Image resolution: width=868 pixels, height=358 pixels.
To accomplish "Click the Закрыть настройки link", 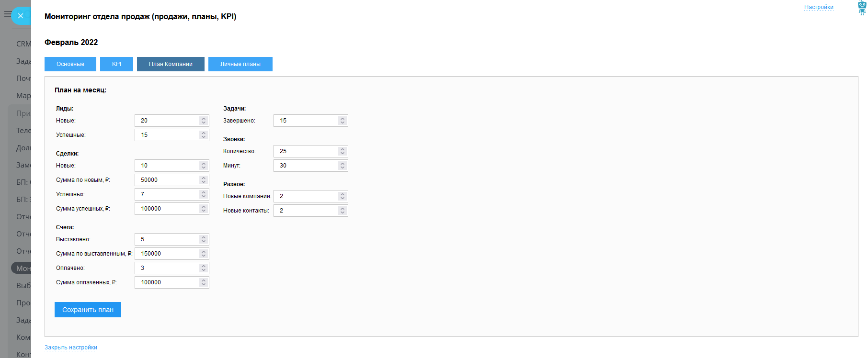I will (x=71, y=347).
